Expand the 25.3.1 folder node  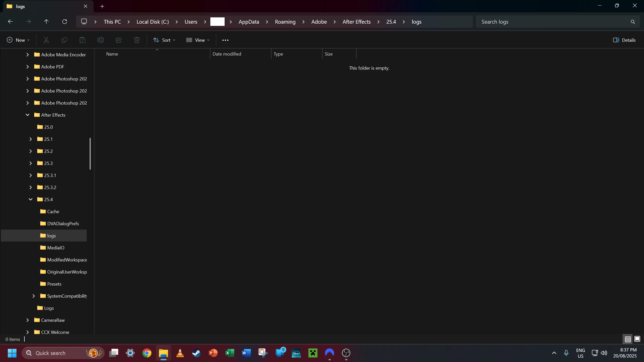pyautogui.click(x=31, y=175)
